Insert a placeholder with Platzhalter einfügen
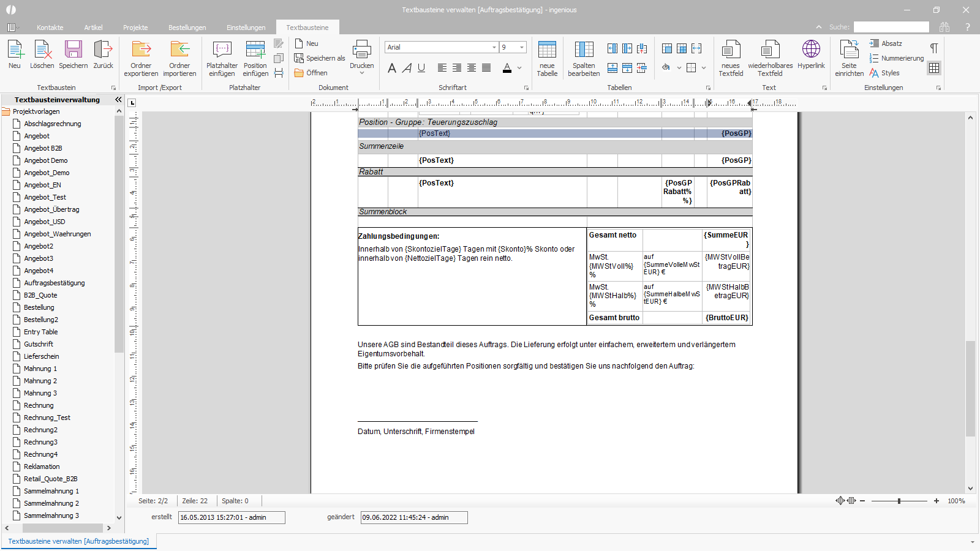Screen dimensions: 980x551 [x=222, y=59]
